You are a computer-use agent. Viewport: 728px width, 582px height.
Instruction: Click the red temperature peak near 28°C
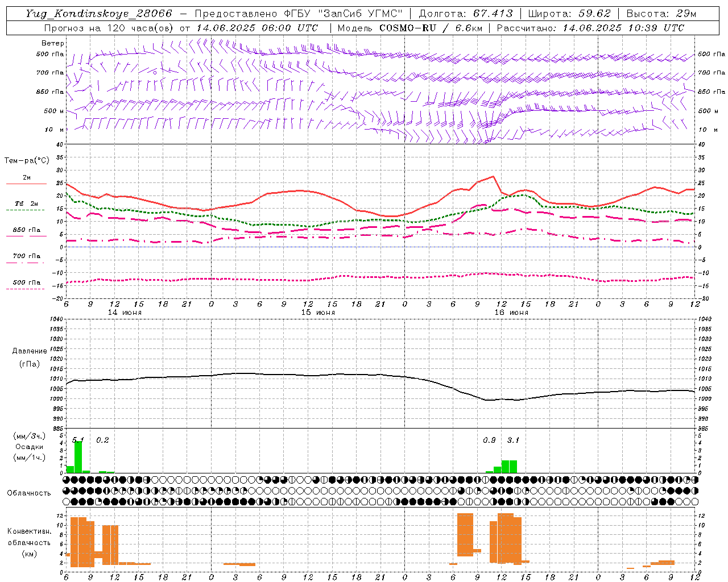click(x=493, y=176)
